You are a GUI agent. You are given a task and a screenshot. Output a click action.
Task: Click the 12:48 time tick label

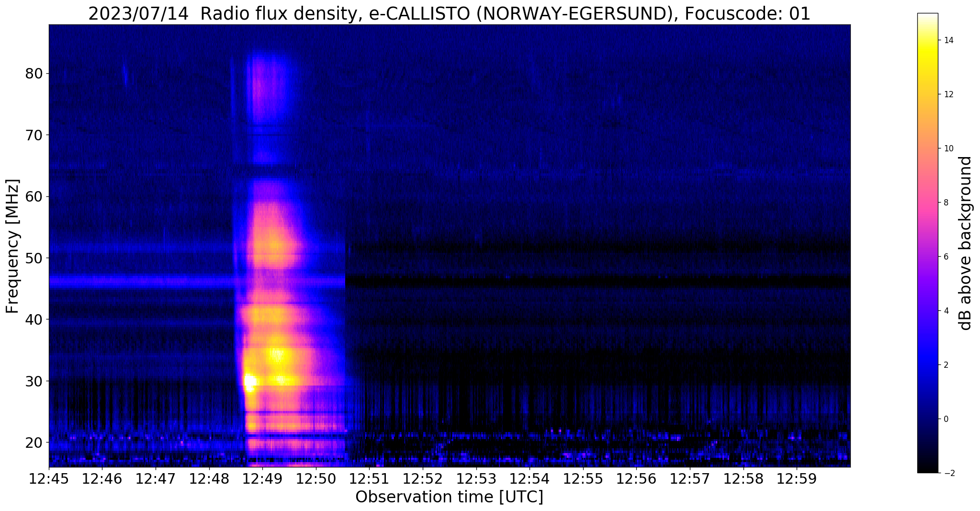point(209,478)
